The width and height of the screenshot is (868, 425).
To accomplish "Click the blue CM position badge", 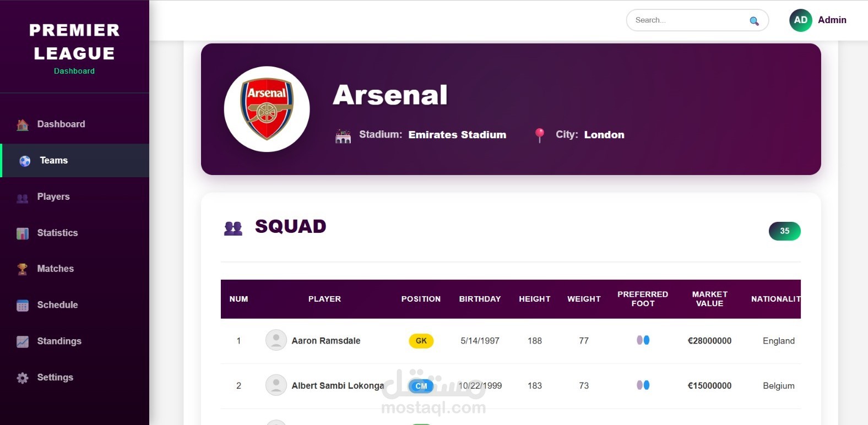I will (x=421, y=386).
